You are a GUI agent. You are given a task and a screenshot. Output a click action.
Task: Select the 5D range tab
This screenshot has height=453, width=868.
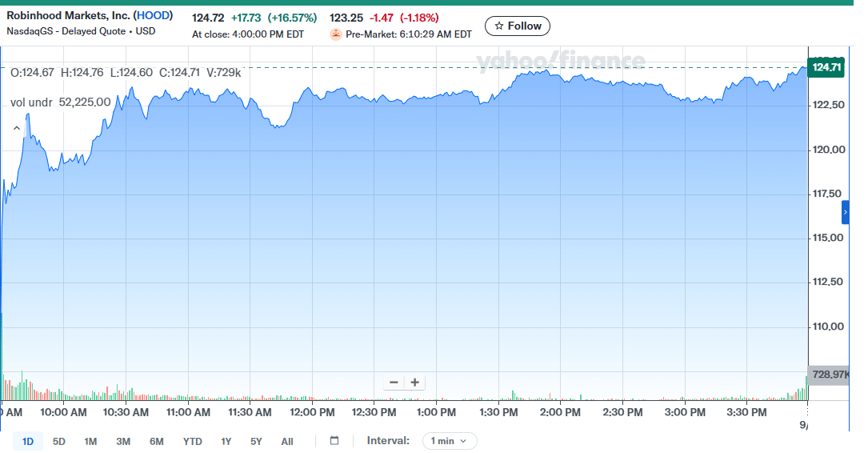[x=58, y=442]
